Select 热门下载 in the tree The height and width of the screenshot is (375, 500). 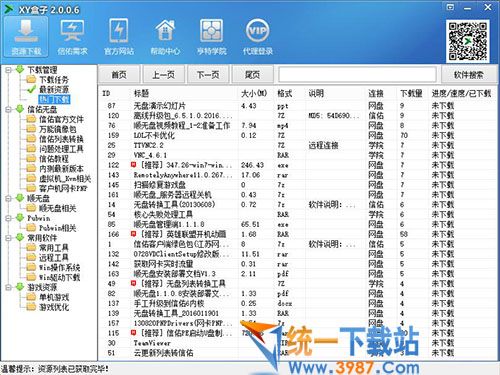(x=54, y=99)
